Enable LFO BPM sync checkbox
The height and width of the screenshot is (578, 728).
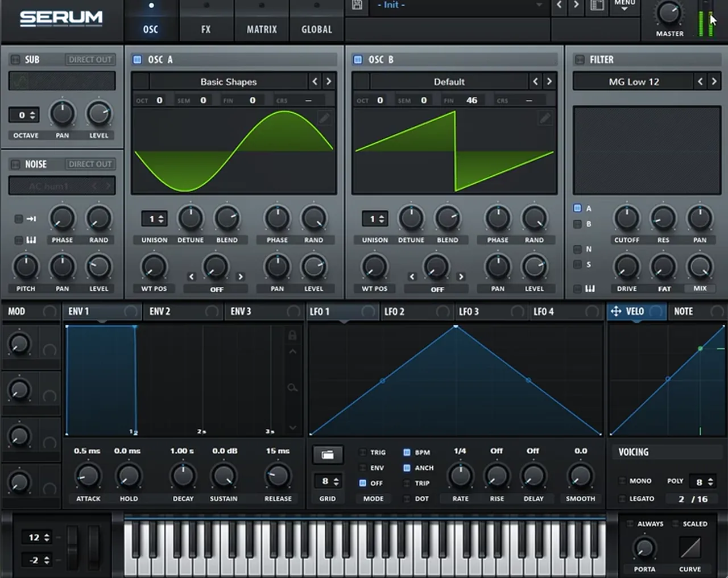click(x=407, y=452)
